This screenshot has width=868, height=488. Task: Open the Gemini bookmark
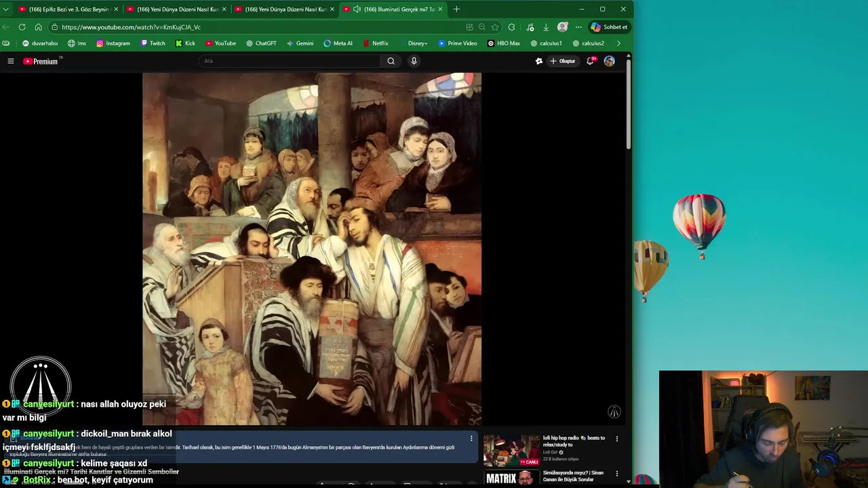point(300,43)
